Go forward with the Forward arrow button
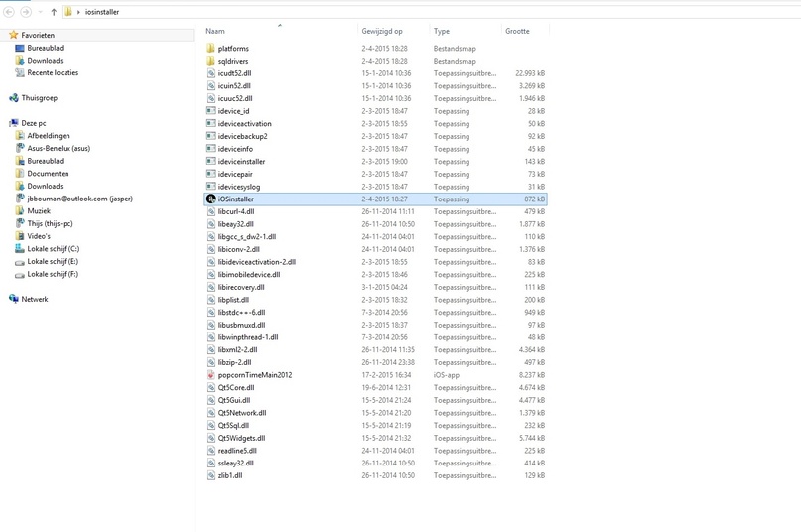Viewport: 801px width, 532px height. click(26, 11)
